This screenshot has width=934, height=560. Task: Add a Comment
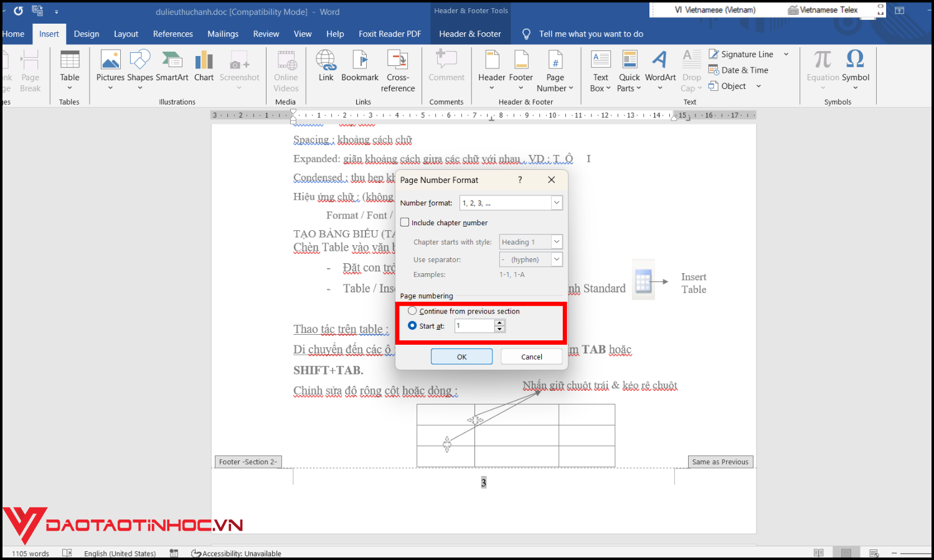pyautogui.click(x=446, y=66)
